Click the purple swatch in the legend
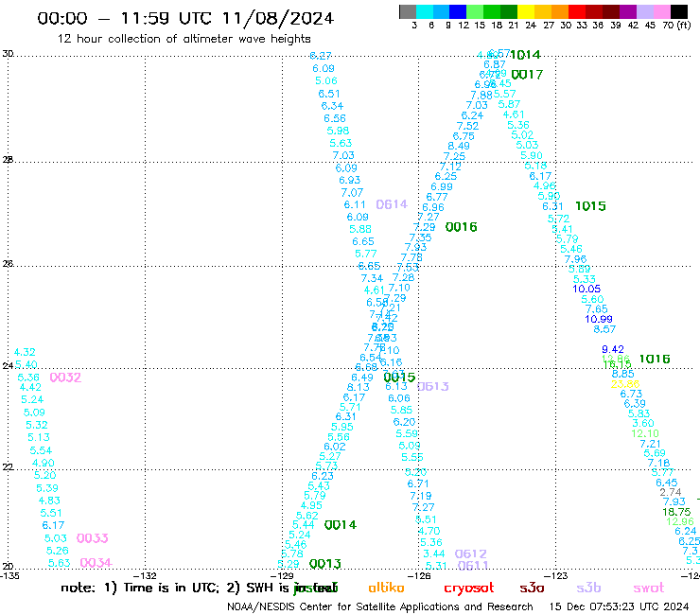 pos(628,11)
